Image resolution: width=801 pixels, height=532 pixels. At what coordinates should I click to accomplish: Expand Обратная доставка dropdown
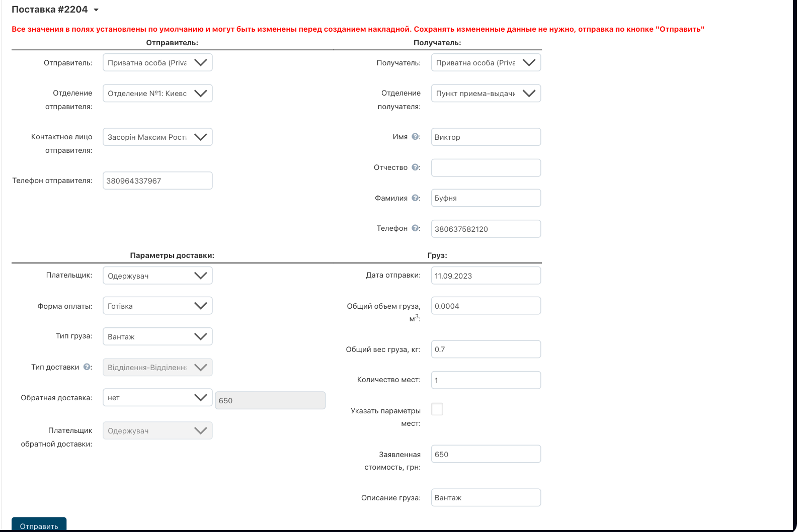[157, 398]
